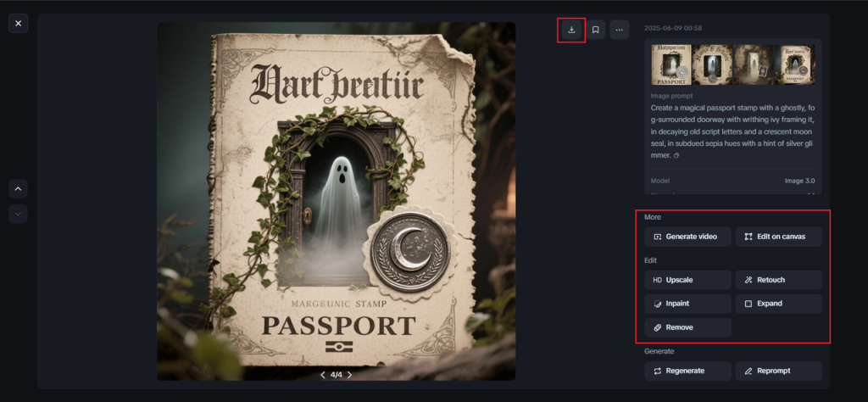Open the three-dot more options menu
Viewport: 868px width, 402px height.
pyautogui.click(x=620, y=30)
